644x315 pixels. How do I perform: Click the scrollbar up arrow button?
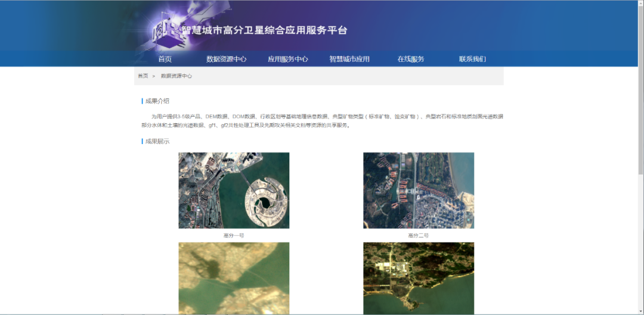pyautogui.click(x=640, y=3)
